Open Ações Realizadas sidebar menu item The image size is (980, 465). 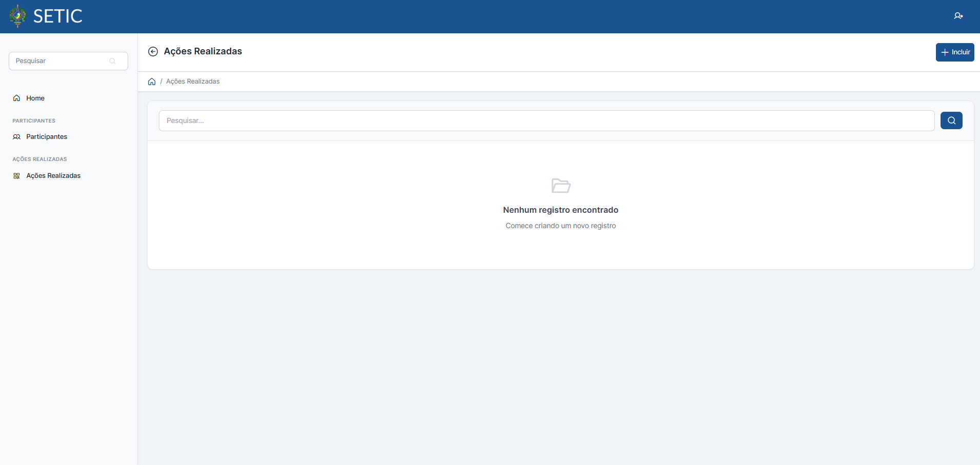(53, 176)
